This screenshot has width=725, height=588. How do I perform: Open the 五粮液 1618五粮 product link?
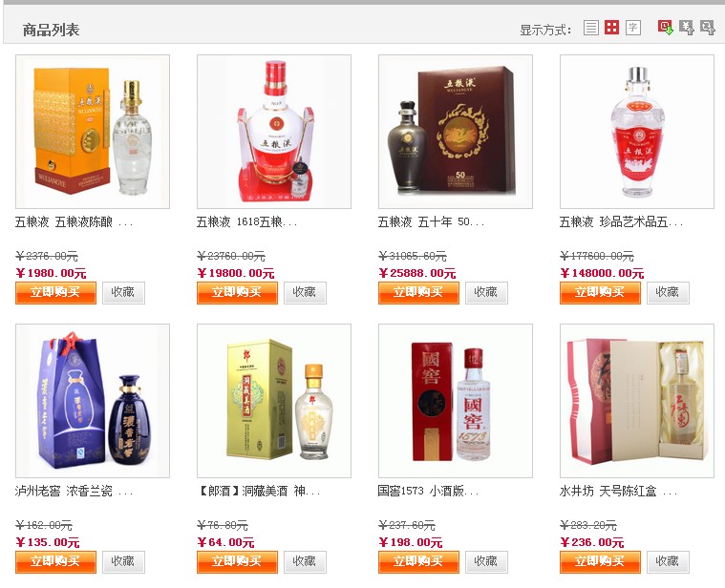click(x=246, y=222)
